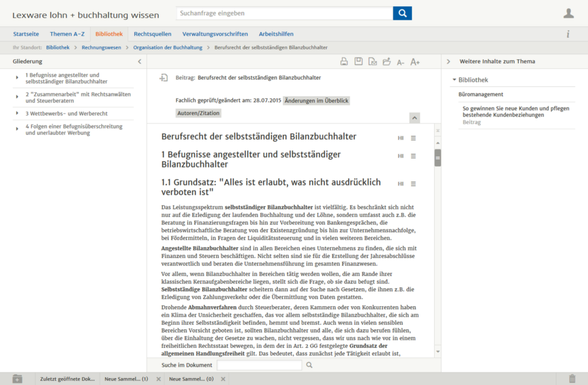Click the Änderungen im Überblick button
The image size is (588, 385).
pos(316,101)
